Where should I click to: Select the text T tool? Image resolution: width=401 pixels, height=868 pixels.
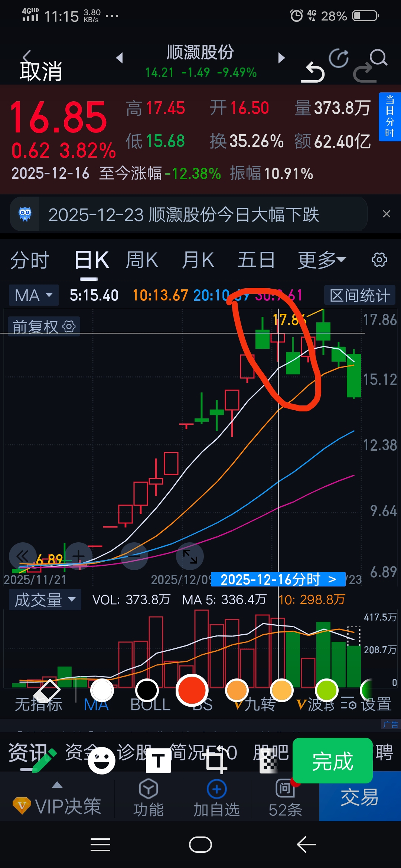point(159,760)
